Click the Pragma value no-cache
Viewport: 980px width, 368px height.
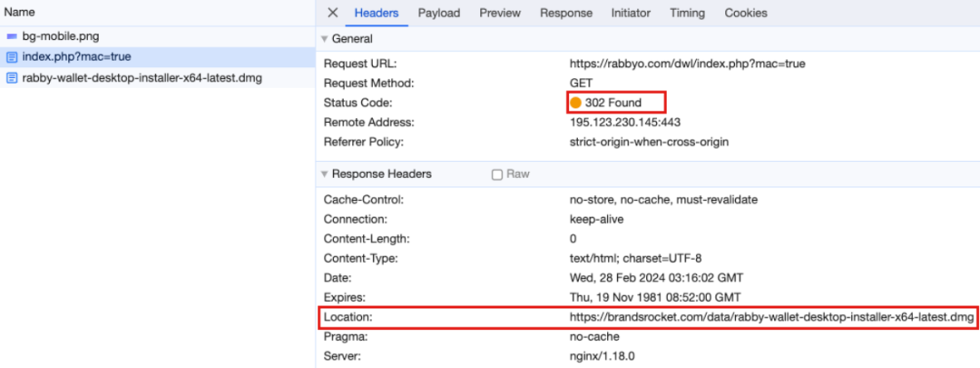(594, 337)
